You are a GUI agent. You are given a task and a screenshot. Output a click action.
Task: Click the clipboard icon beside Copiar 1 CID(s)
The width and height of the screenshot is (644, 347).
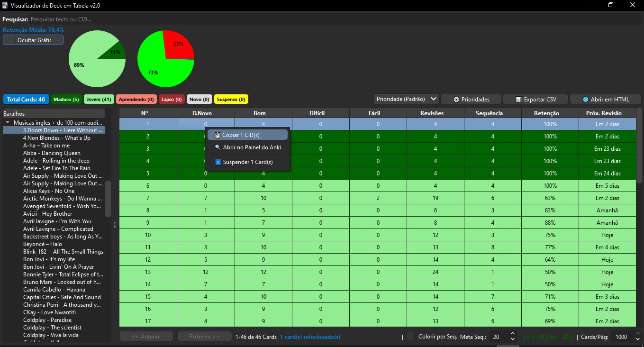click(218, 135)
